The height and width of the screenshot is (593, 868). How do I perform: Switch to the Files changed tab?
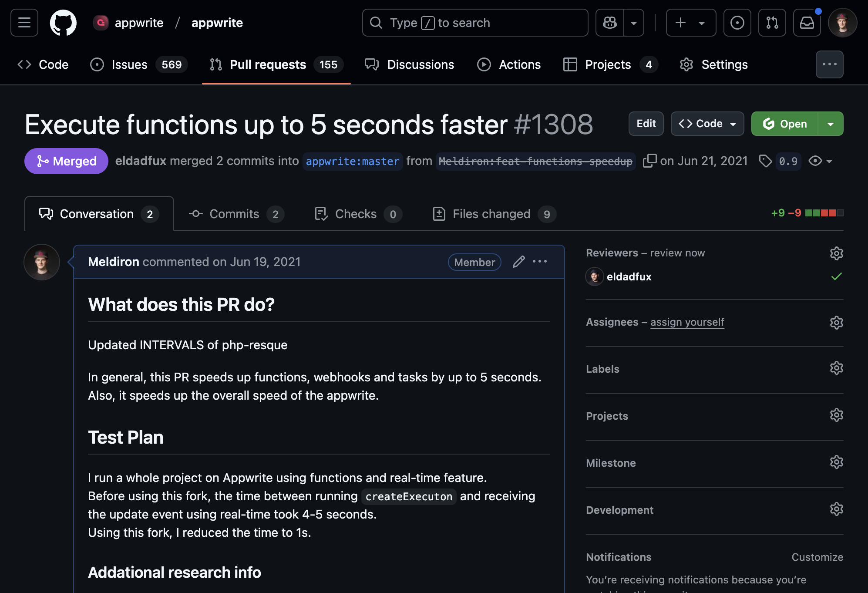tap(495, 214)
